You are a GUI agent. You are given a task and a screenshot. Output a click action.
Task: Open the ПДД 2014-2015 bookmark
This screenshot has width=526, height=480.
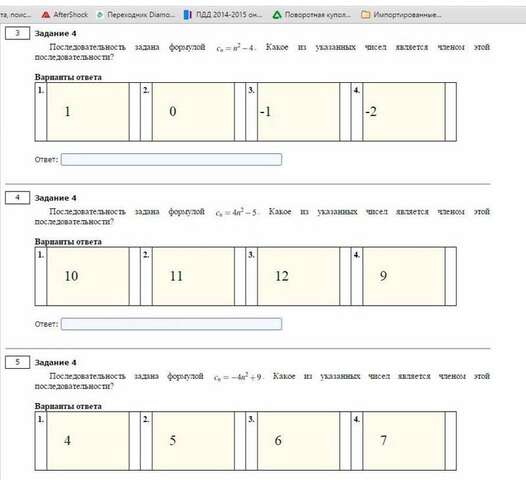(x=223, y=14)
